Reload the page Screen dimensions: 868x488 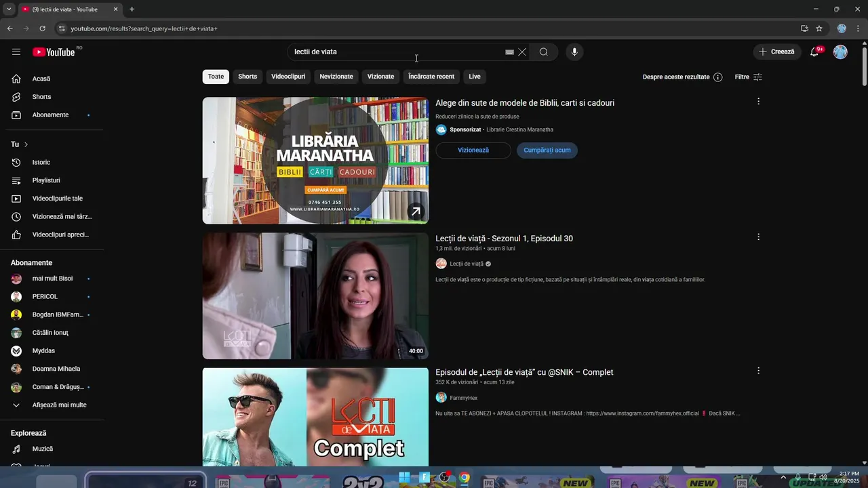42,28
